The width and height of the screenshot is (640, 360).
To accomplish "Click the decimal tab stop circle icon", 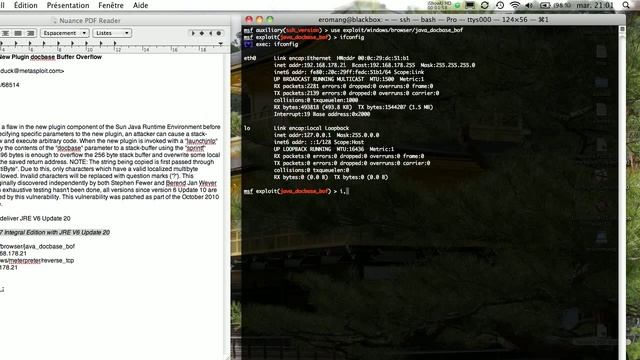I will 219,33.
